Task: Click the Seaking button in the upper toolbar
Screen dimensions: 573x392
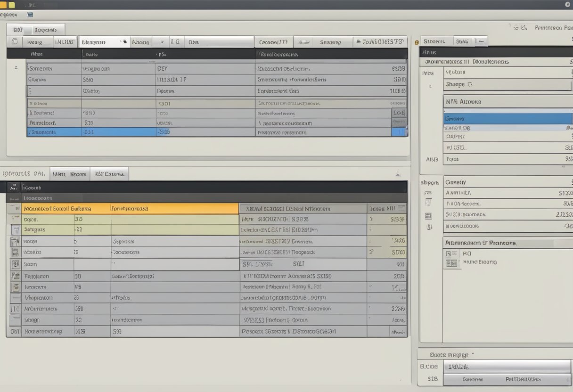Action: pos(330,42)
